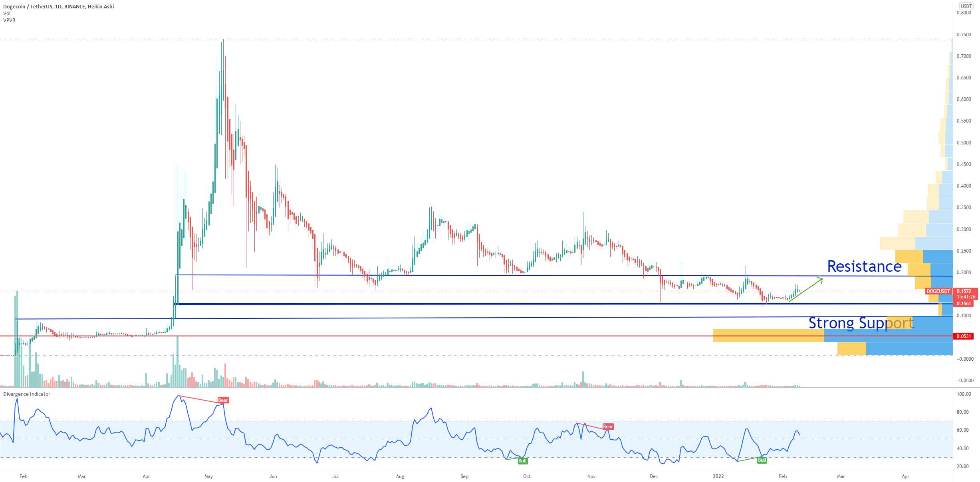
Task: Click the 0.7000 price axis label
Action: [964, 56]
